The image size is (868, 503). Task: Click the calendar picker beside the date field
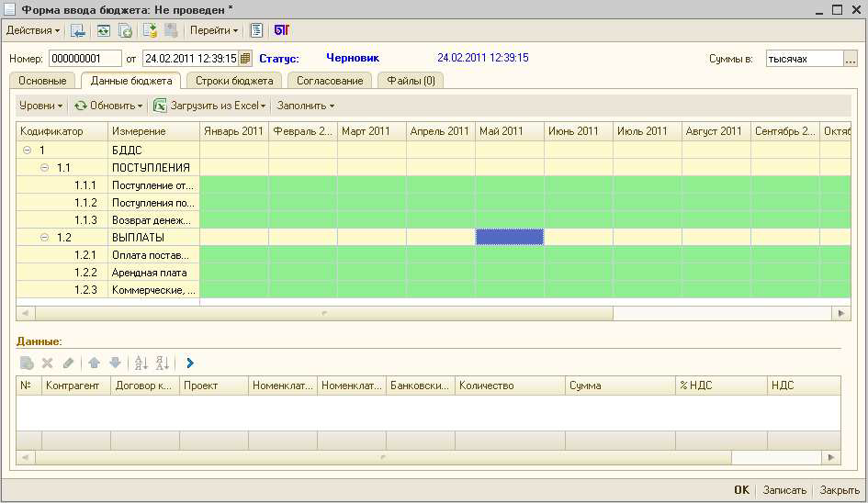(245, 59)
